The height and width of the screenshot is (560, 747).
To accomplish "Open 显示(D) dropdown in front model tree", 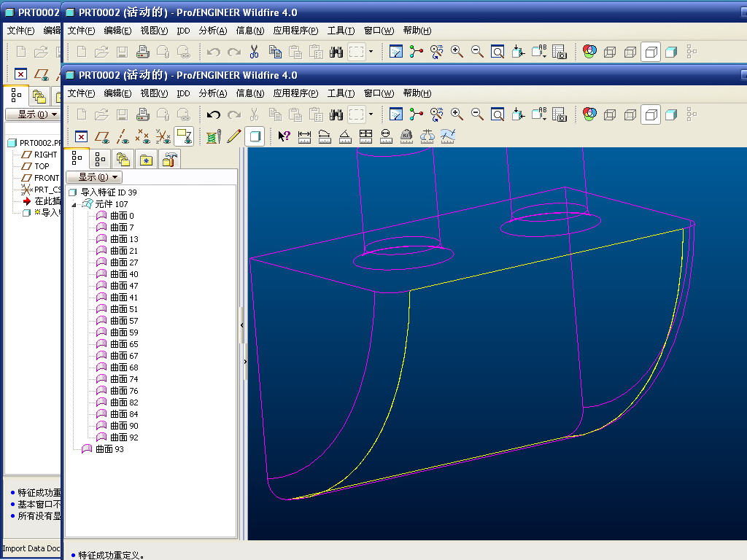I will [x=93, y=177].
